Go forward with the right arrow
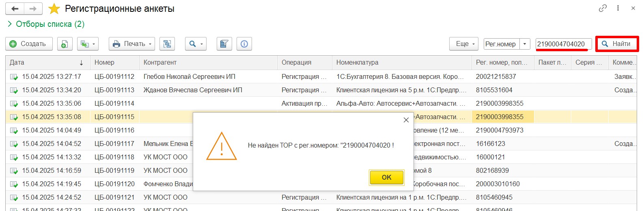This screenshot has width=644, height=211. [x=33, y=9]
